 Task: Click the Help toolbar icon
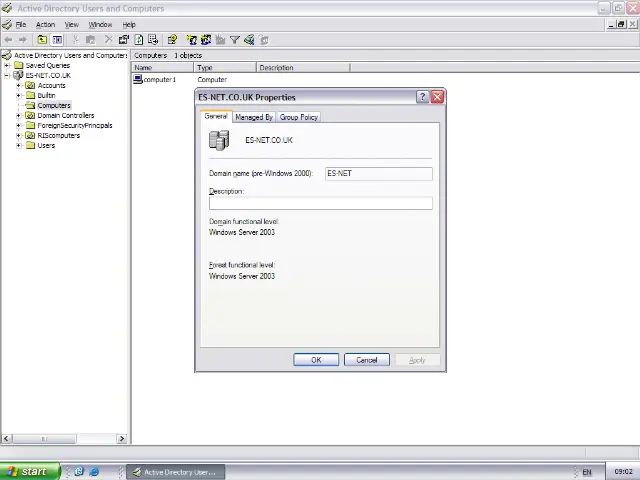click(172, 40)
